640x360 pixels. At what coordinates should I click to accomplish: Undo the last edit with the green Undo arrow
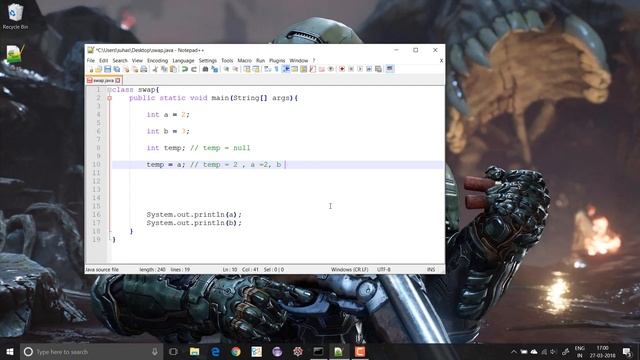tap(184, 69)
